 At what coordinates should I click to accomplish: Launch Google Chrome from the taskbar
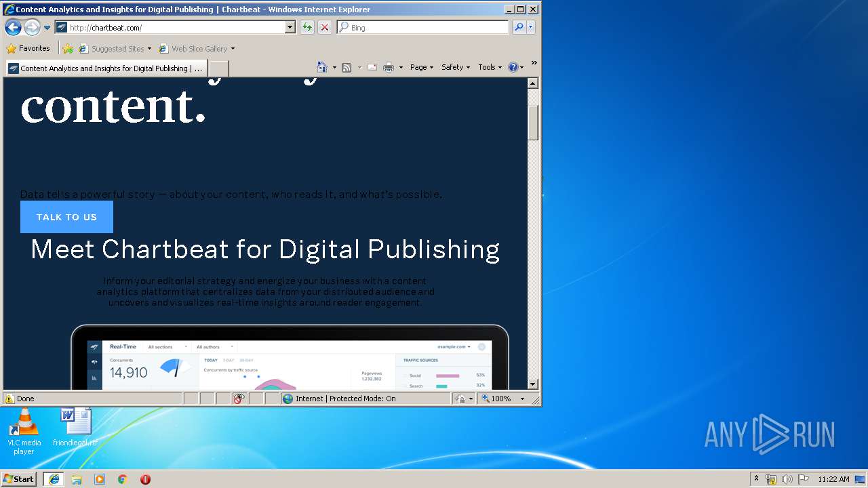click(x=123, y=479)
